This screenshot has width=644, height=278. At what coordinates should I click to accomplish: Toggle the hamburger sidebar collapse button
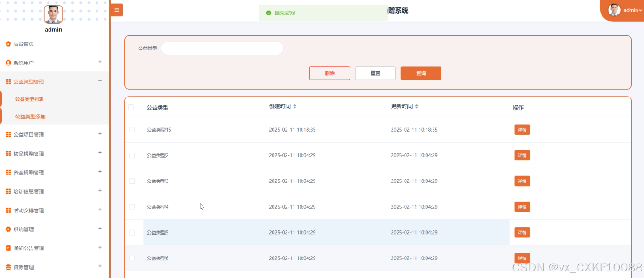tap(117, 10)
